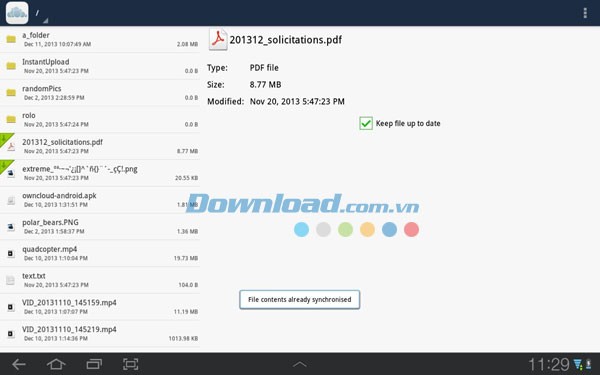Image resolution: width=600 pixels, height=375 pixels.
Task: Tap the screenshot capture button
Action: [130, 364]
